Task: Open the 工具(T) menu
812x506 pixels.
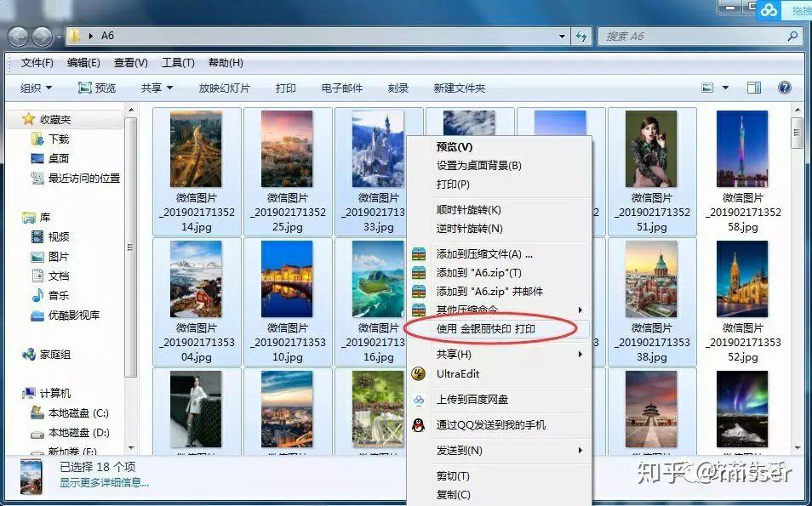Action: click(x=178, y=63)
